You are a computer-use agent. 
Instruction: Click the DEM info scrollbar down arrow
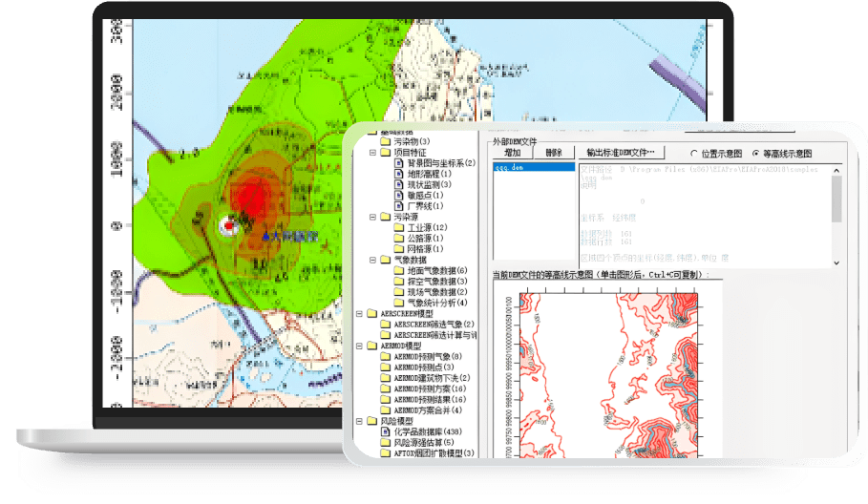[x=837, y=262]
